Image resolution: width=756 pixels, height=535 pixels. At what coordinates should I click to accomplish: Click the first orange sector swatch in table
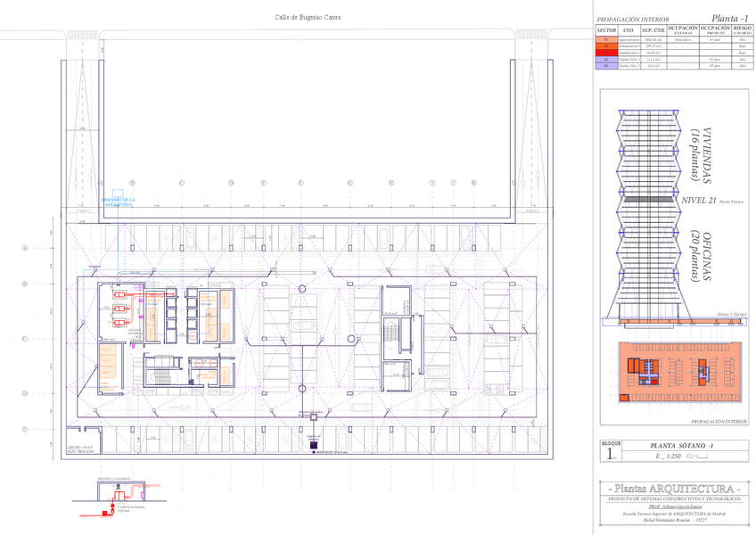605,40
